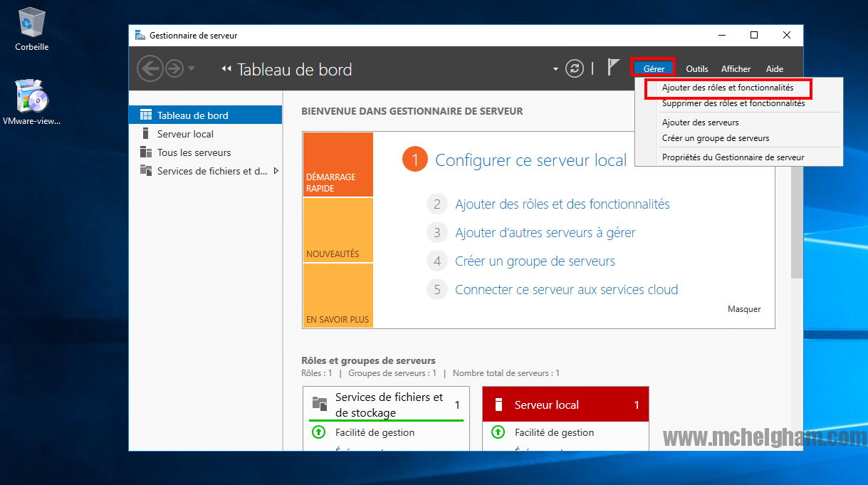Open the Afficher menu
This screenshot has height=485, width=868.
736,69
